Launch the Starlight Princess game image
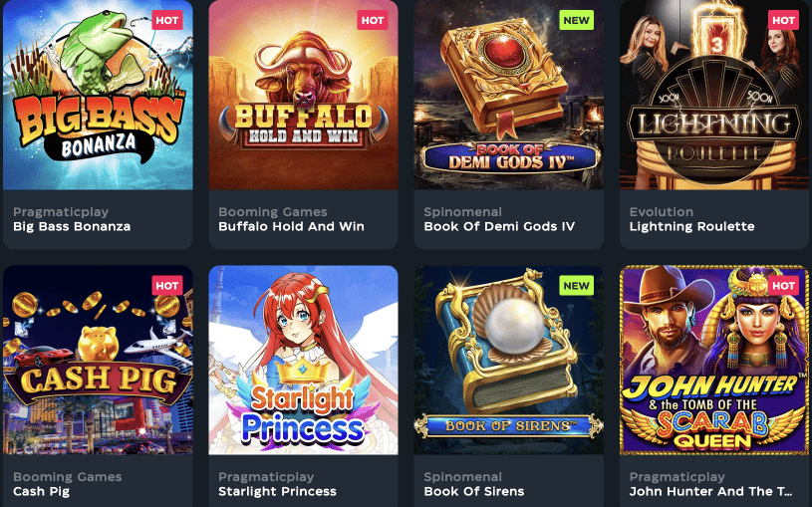The height and width of the screenshot is (507, 812). 304,360
